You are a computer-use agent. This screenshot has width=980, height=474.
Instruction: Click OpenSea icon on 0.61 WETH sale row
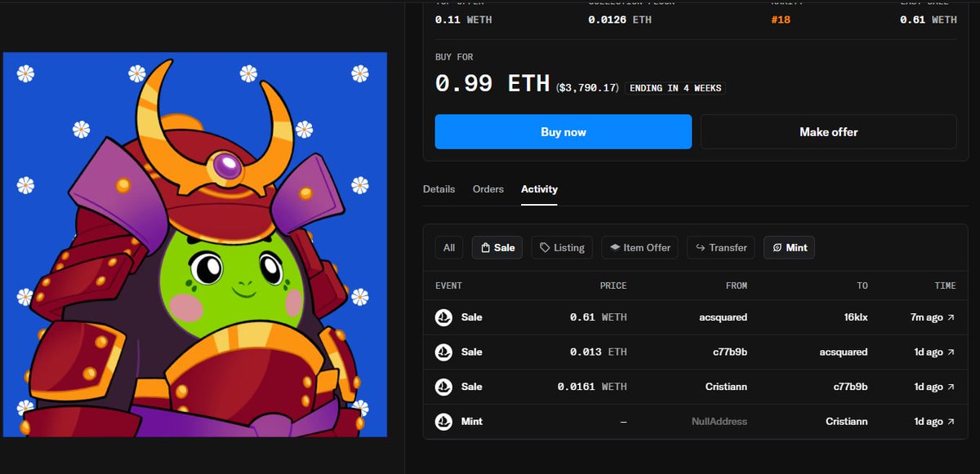coord(443,317)
